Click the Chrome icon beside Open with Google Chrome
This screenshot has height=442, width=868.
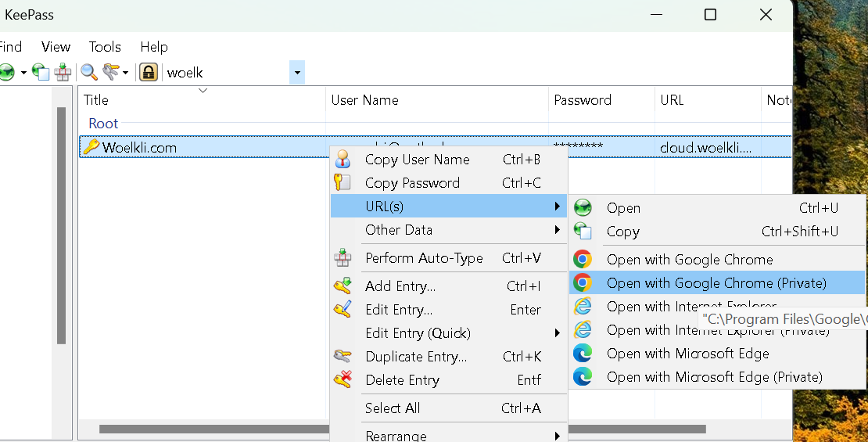(x=583, y=259)
